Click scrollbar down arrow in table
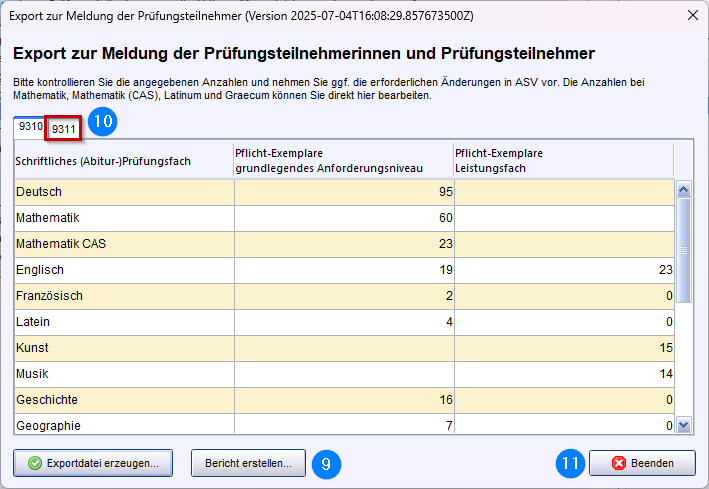The height and width of the screenshot is (489, 709). [683, 425]
